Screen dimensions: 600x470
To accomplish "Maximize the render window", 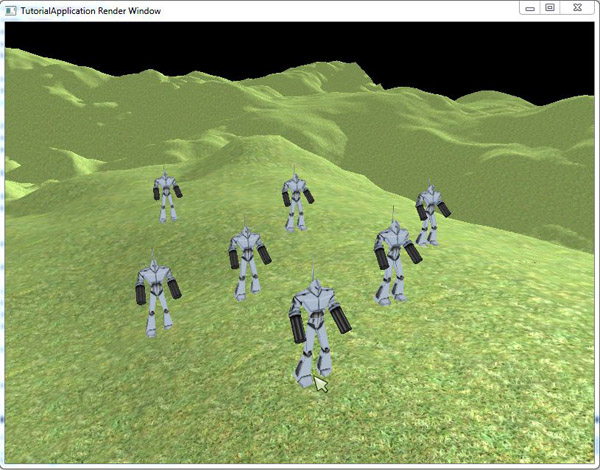I will [550, 8].
